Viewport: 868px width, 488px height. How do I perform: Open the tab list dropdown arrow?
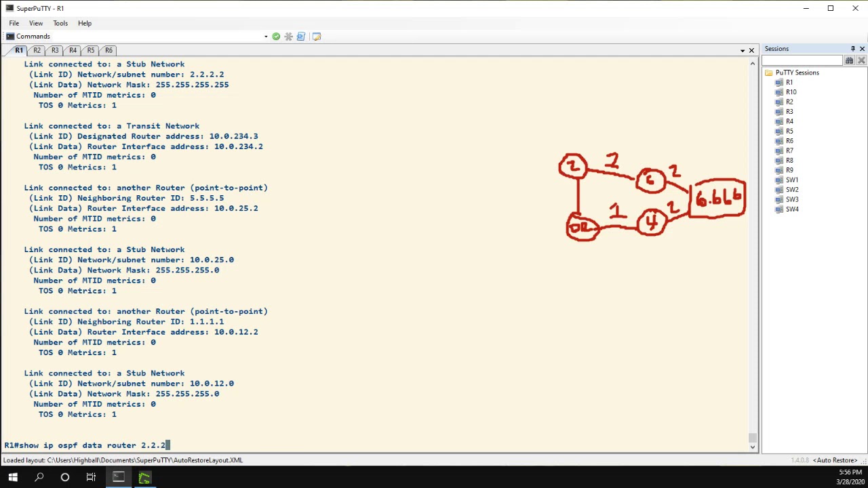coord(743,51)
